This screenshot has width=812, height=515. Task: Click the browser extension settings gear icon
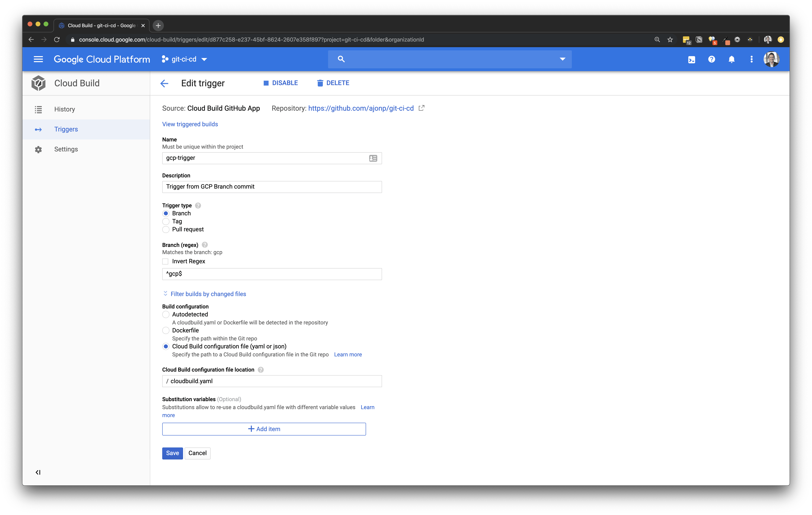pos(737,40)
